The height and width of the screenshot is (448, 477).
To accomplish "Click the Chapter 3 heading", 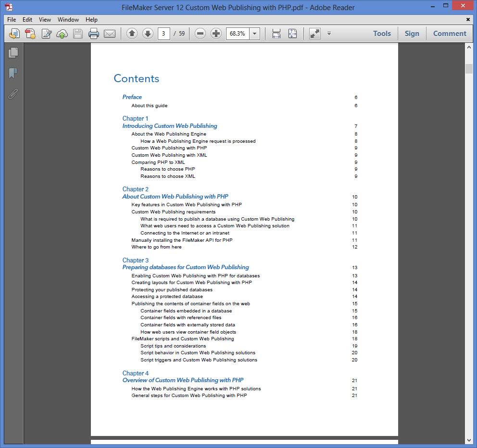I will tap(136, 260).
